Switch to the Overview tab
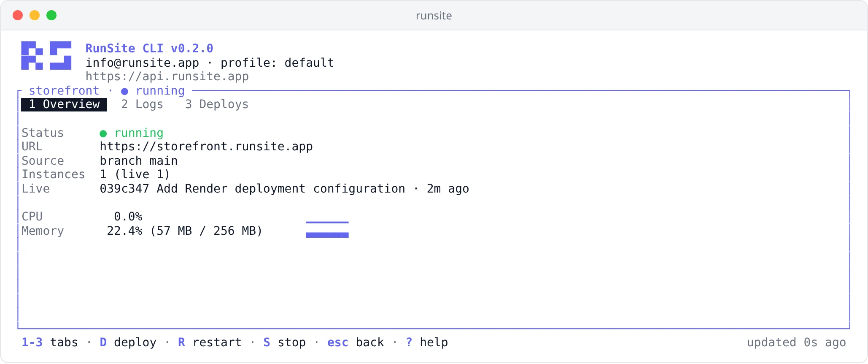The height and width of the screenshot is (364, 868). click(64, 104)
